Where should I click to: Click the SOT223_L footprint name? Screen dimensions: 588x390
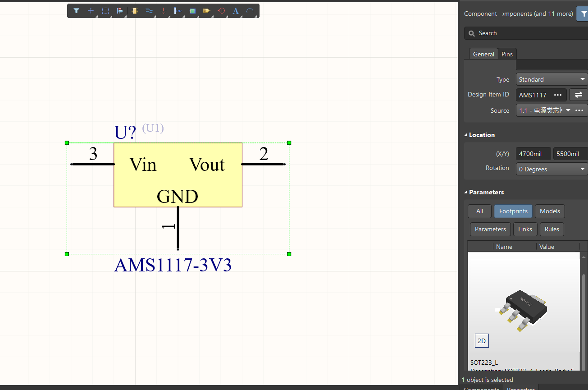(x=484, y=362)
